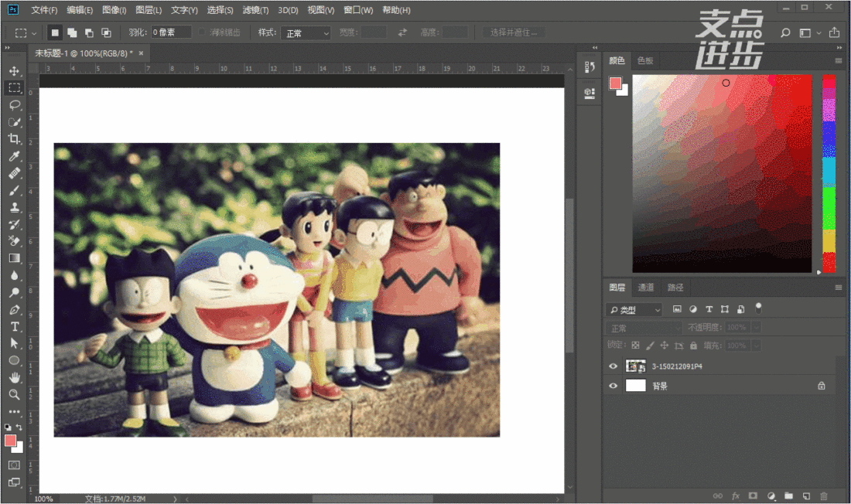This screenshot has height=504, width=851.
Task: Click the foreground swatch in color panel
Action: click(x=615, y=83)
